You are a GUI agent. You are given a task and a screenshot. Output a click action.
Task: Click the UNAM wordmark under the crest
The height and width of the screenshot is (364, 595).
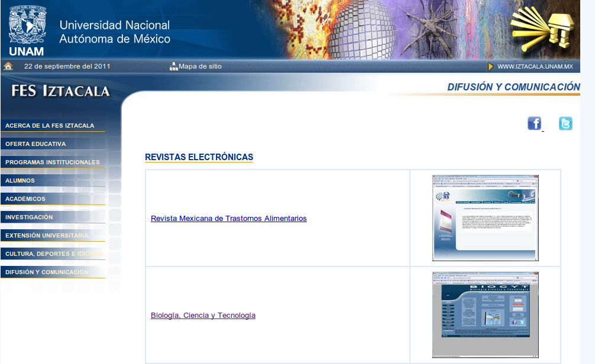click(x=26, y=51)
